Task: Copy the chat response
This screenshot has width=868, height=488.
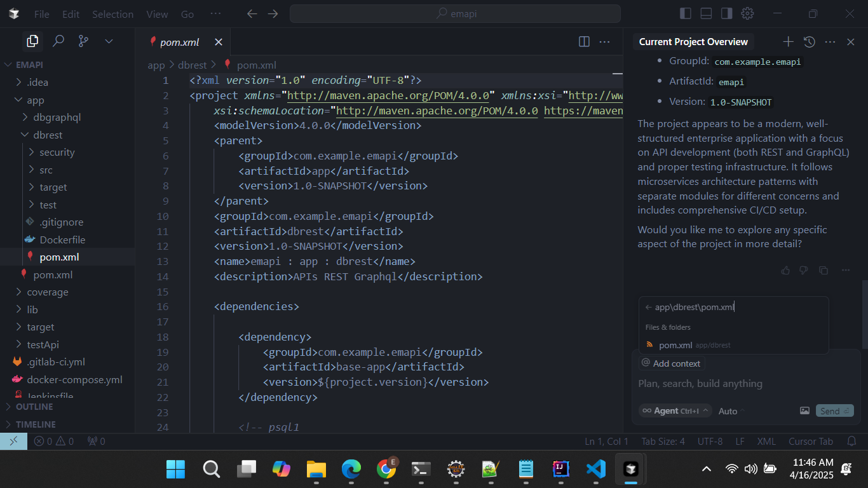Action: click(824, 270)
